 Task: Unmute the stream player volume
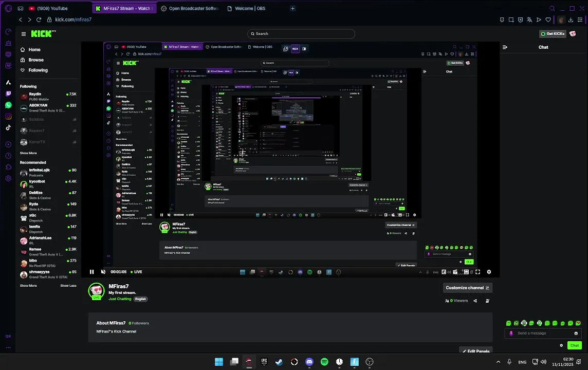[x=103, y=272]
